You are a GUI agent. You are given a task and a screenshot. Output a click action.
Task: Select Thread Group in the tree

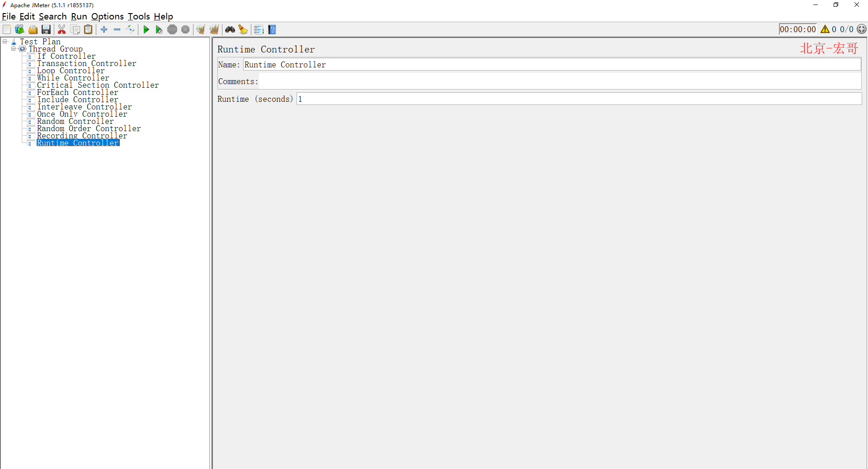pyautogui.click(x=56, y=49)
